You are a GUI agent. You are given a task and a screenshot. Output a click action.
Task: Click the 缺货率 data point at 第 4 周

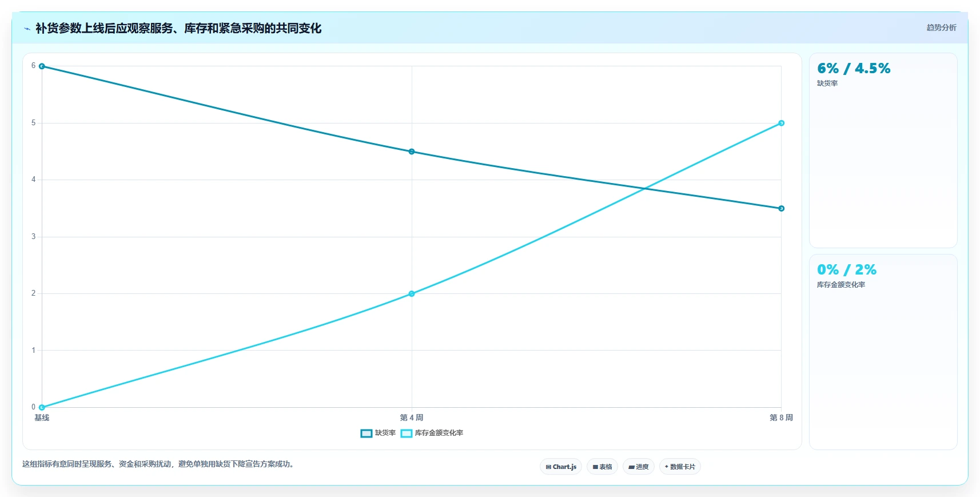[x=412, y=152]
